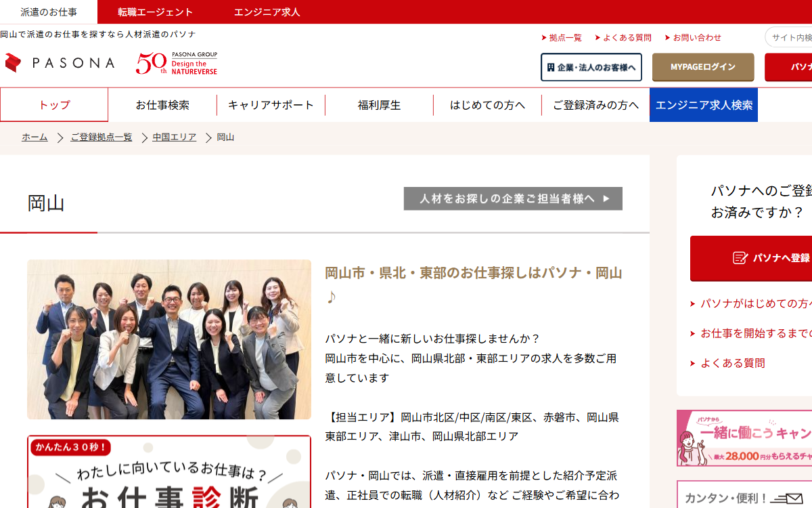
Task: Click the Okayama staff group photo
Action: 169,339
